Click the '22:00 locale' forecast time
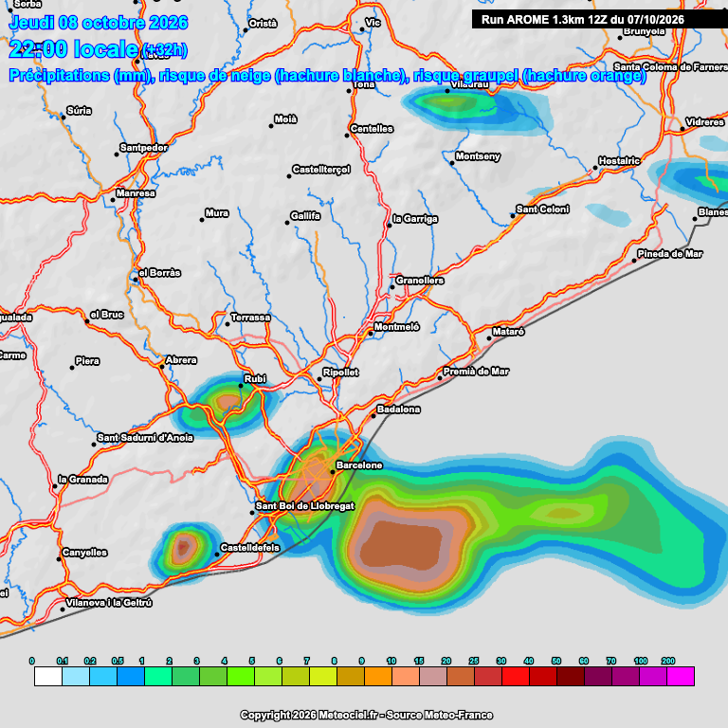The height and width of the screenshot is (728, 728). tap(73, 48)
